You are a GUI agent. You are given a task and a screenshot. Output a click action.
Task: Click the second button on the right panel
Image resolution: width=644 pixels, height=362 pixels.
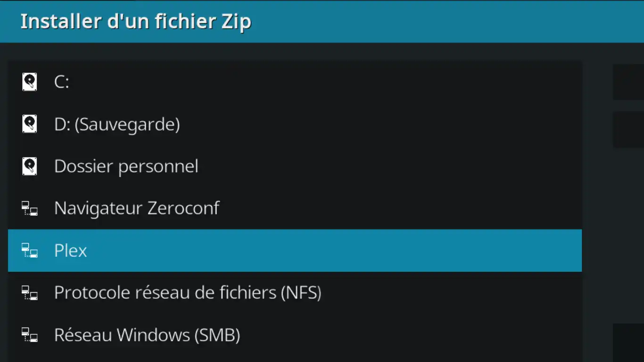tap(632, 128)
